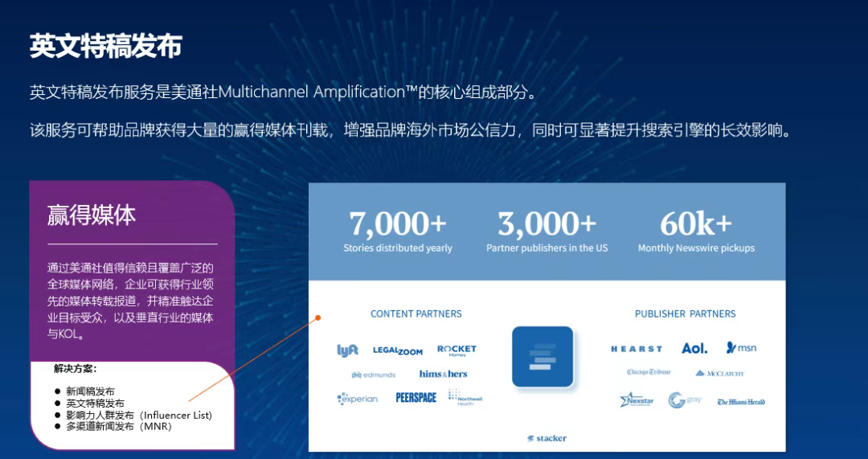Image resolution: width=868 pixels, height=459 pixels.
Task: Click the Stories distributed yearly caption
Action: [398, 248]
